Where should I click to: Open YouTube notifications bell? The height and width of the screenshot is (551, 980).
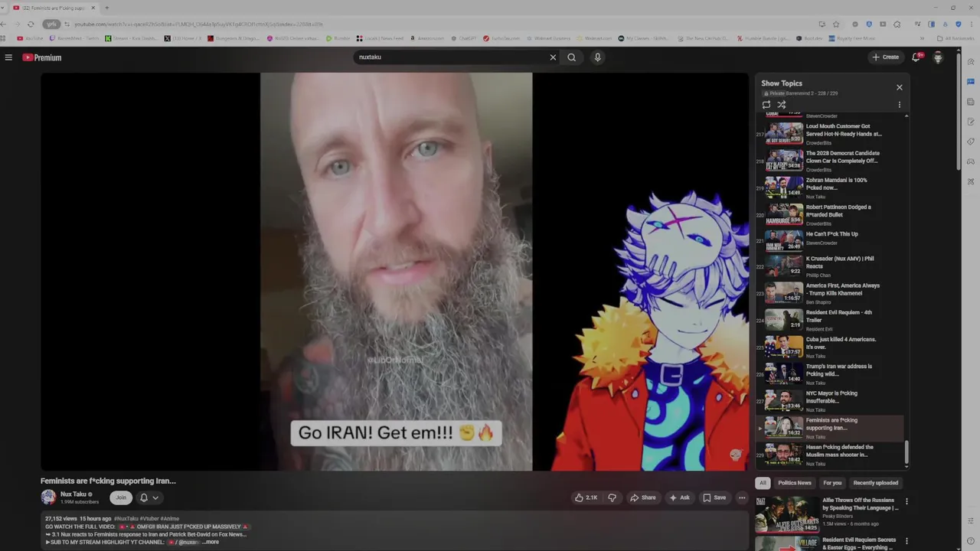[x=916, y=57]
